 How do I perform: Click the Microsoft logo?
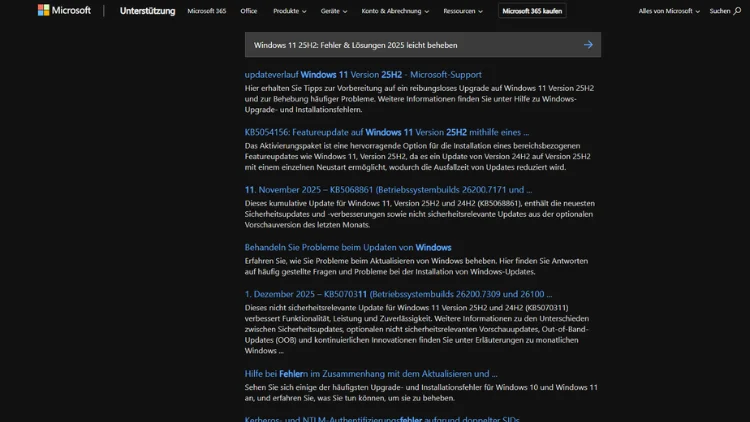(x=64, y=10)
